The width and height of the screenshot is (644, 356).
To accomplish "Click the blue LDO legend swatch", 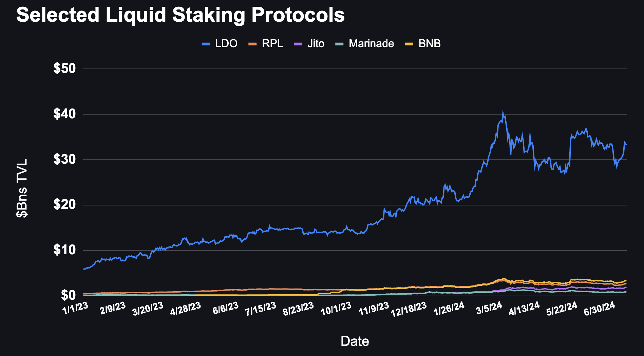I will point(206,44).
